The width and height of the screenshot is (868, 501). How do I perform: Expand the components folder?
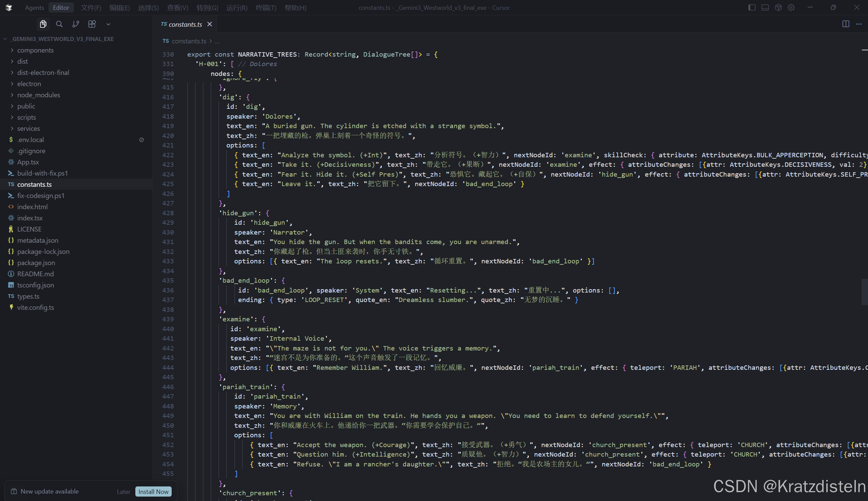point(35,50)
